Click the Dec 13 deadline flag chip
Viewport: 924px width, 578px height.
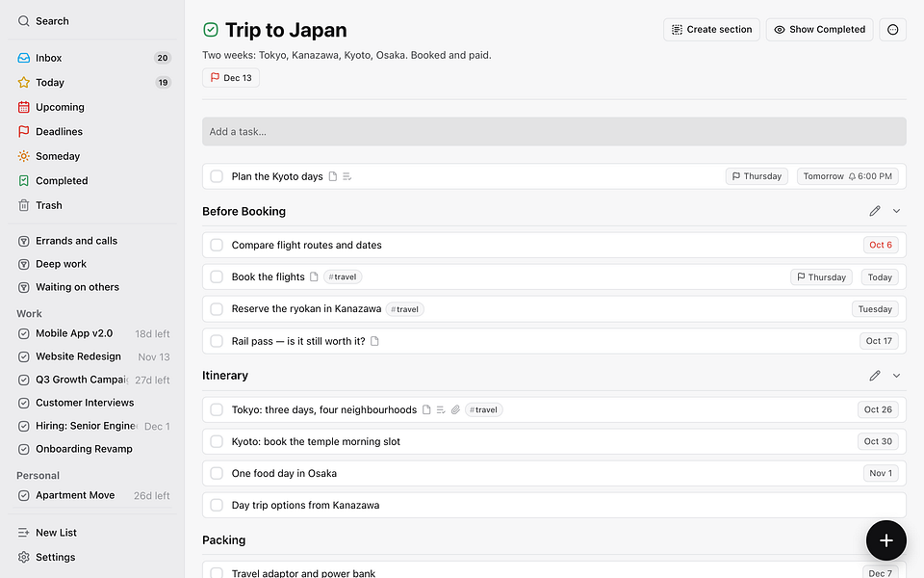(231, 78)
